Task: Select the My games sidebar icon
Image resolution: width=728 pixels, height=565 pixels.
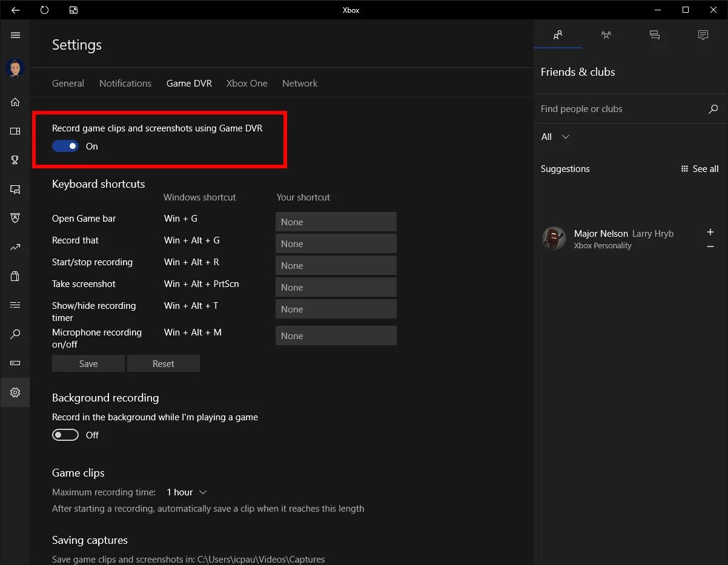Action: pyautogui.click(x=15, y=131)
